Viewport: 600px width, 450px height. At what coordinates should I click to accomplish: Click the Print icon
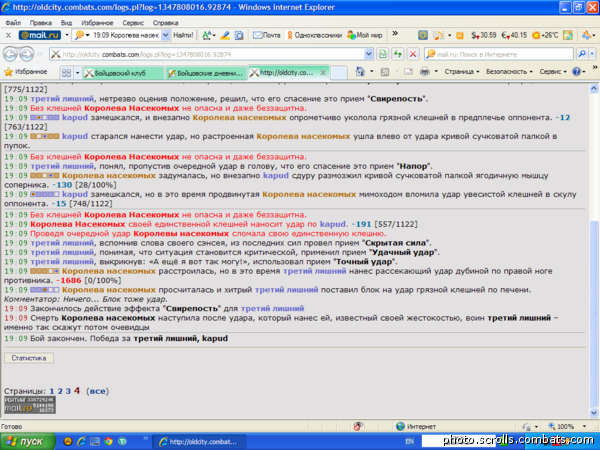click(425, 72)
